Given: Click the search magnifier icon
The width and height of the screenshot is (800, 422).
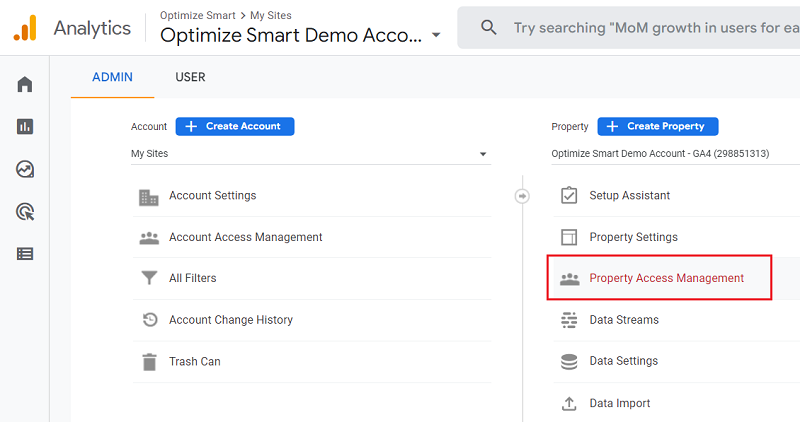Looking at the screenshot, I should coord(488,28).
